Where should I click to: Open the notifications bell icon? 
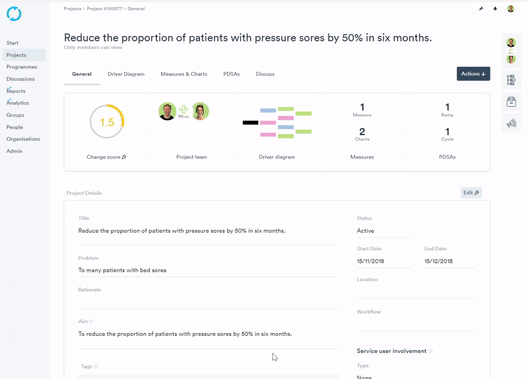(495, 9)
